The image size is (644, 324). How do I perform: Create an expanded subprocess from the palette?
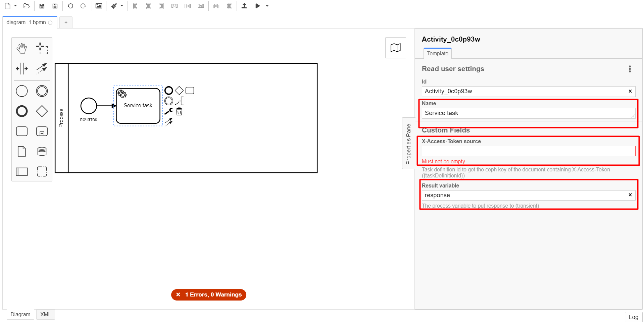click(42, 131)
